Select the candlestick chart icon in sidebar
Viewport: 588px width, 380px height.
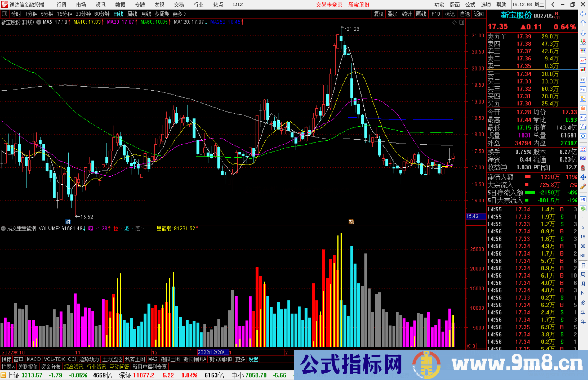[x=583, y=70]
